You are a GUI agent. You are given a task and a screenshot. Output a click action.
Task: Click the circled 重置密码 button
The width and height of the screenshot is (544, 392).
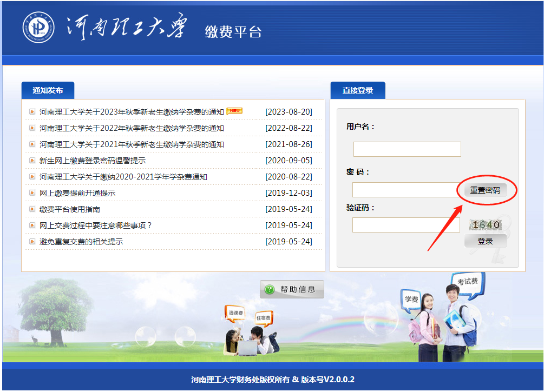(x=487, y=190)
